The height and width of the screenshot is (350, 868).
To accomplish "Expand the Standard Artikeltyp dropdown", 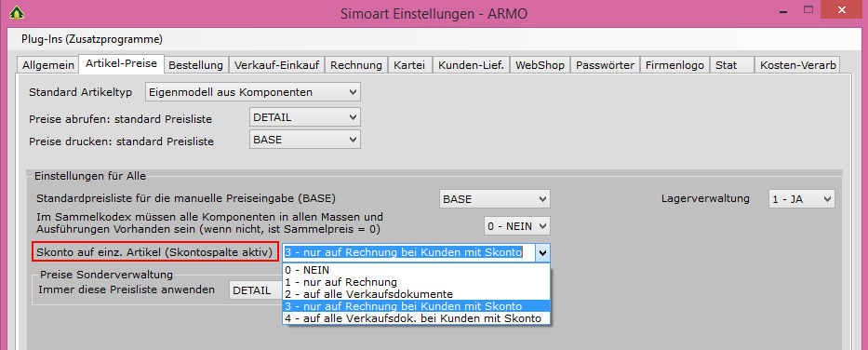I will (x=253, y=92).
